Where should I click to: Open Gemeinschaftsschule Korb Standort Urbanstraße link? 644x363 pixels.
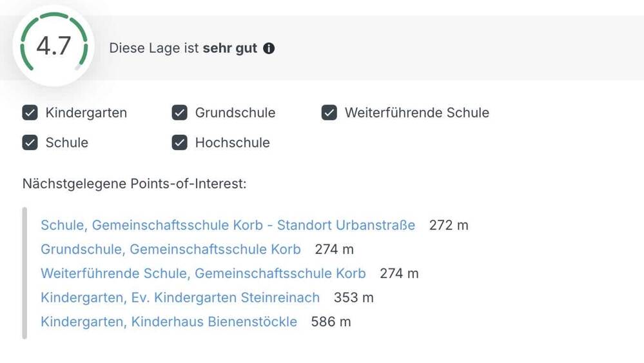coord(228,225)
